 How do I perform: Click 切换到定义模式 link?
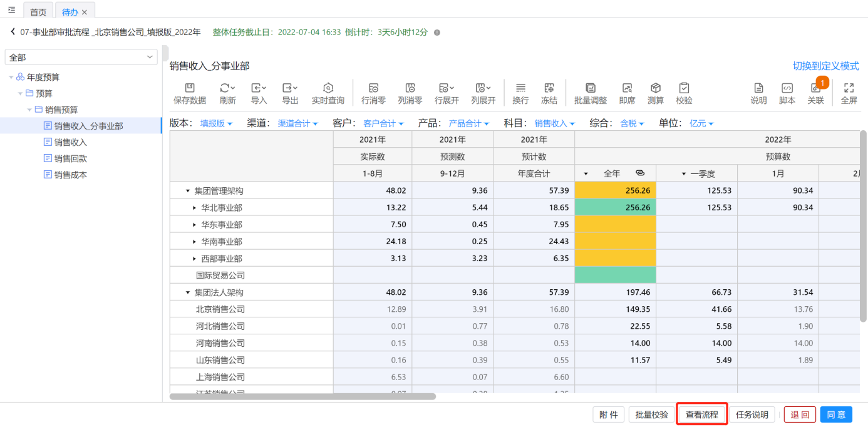pyautogui.click(x=825, y=66)
